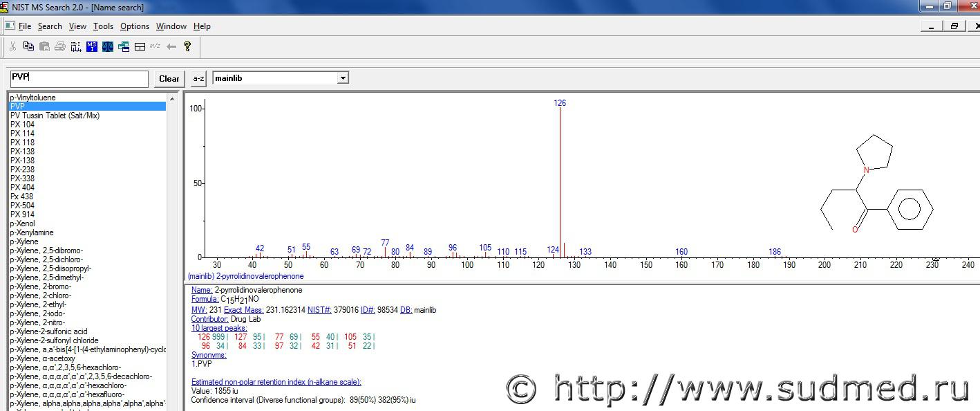Open the MS Interpreter tool icon

coord(92,46)
